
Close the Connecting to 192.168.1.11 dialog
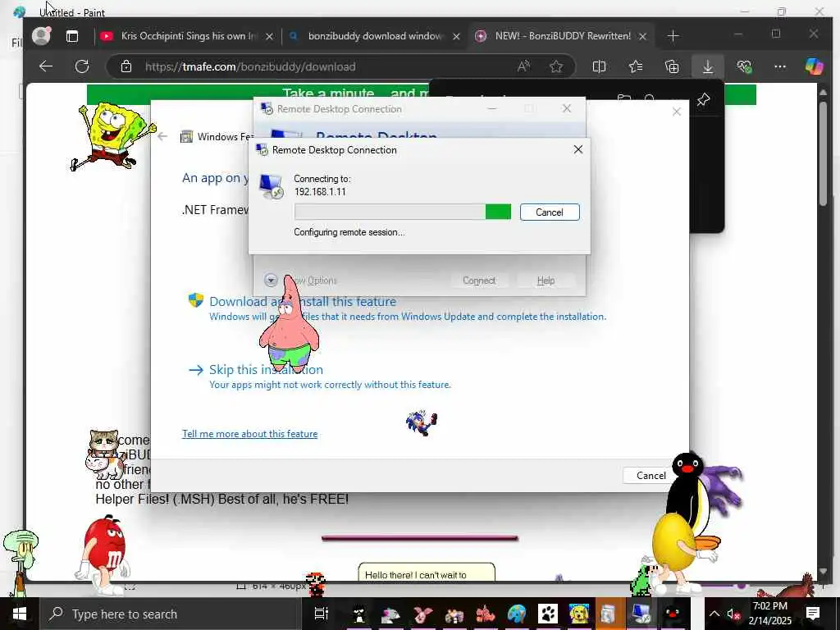pyautogui.click(x=578, y=149)
